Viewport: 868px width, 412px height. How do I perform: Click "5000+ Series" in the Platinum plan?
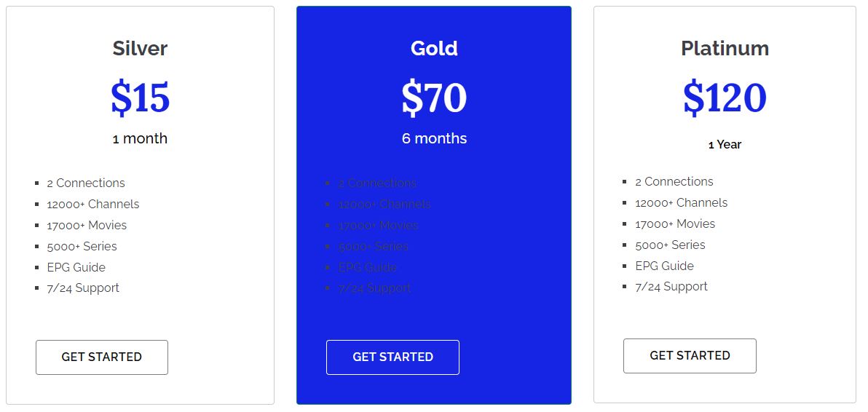point(670,245)
